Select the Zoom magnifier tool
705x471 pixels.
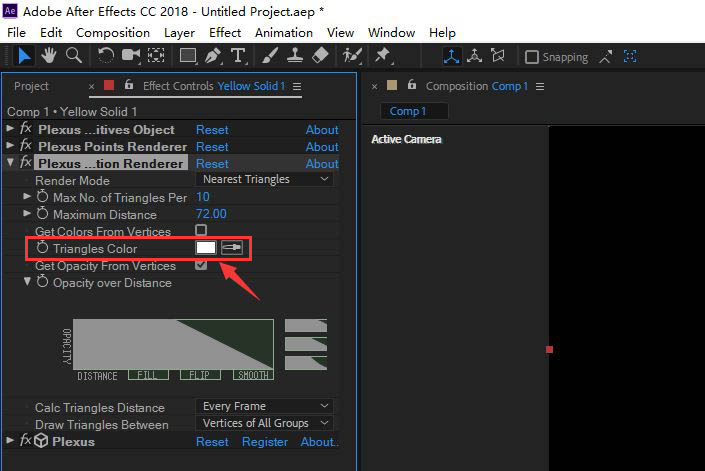[73, 56]
